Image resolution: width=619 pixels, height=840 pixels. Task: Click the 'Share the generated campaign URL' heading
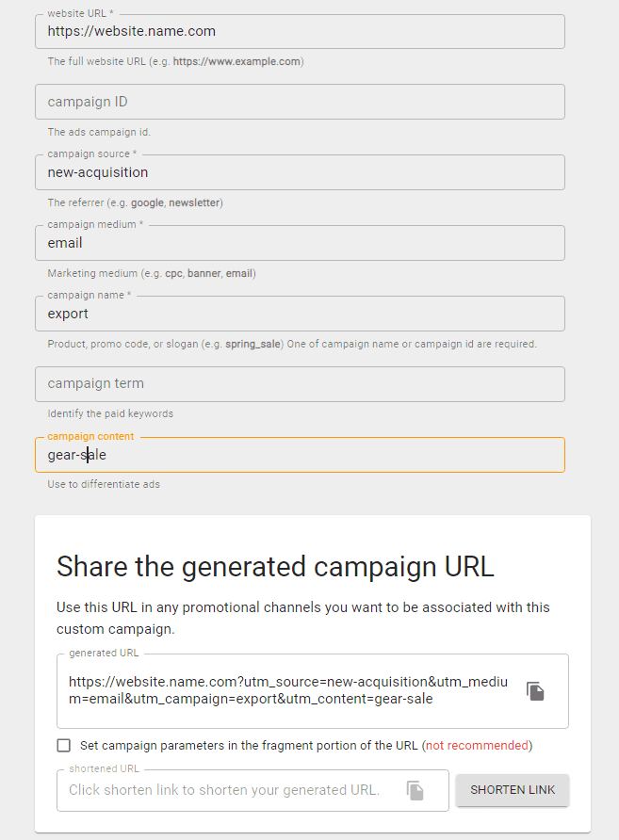[x=275, y=566]
